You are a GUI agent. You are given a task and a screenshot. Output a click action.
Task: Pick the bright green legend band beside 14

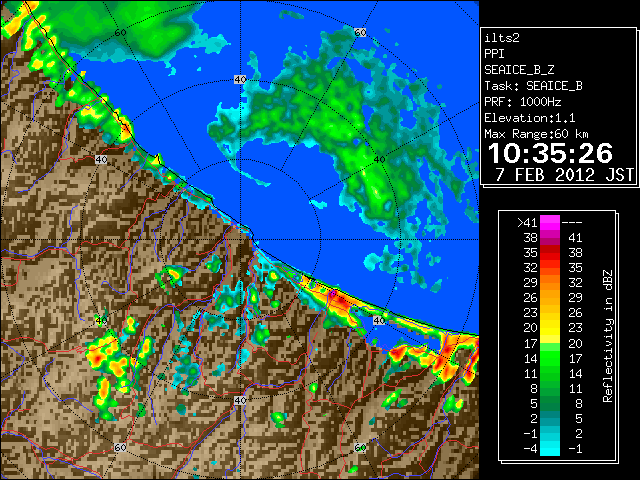pos(550,358)
